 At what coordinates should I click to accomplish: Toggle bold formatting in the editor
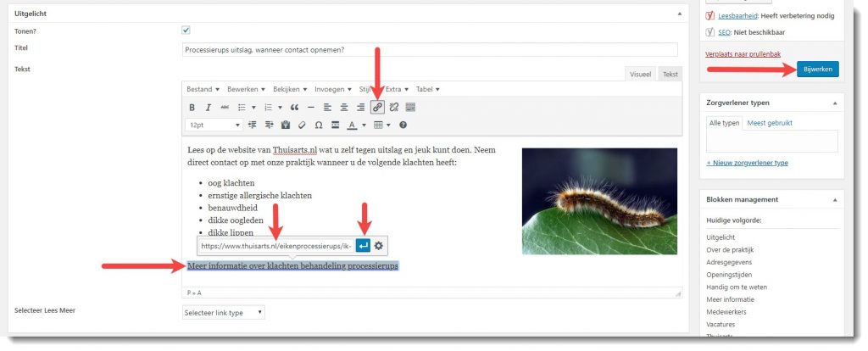(192, 108)
